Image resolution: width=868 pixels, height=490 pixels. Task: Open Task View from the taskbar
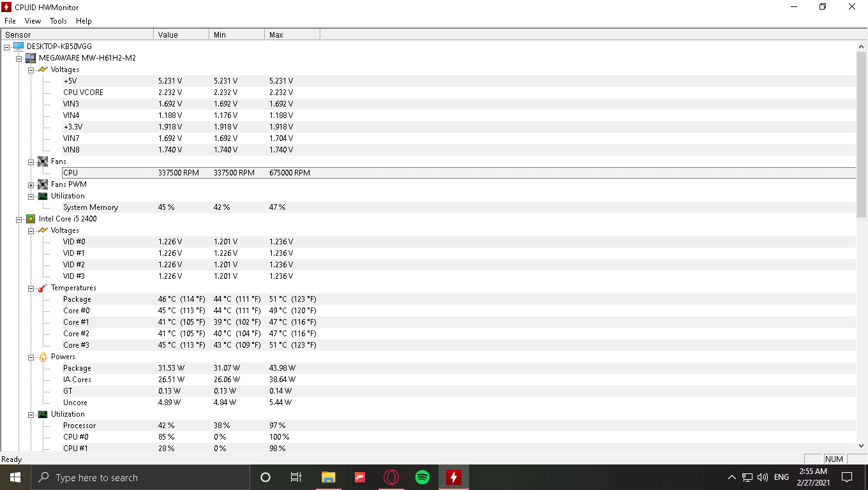tap(296, 477)
